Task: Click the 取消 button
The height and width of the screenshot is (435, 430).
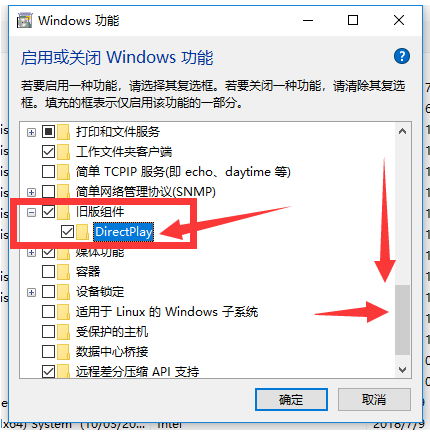Action: pos(374,399)
